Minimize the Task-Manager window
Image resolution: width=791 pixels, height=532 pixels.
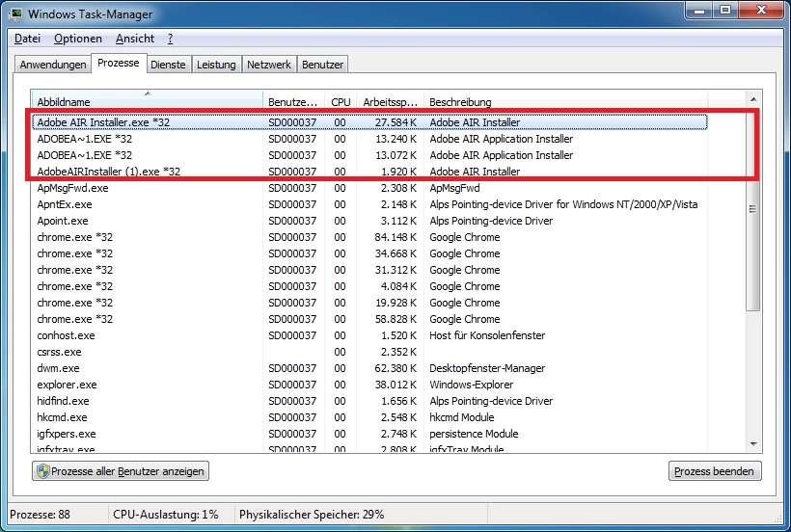[699, 10]
